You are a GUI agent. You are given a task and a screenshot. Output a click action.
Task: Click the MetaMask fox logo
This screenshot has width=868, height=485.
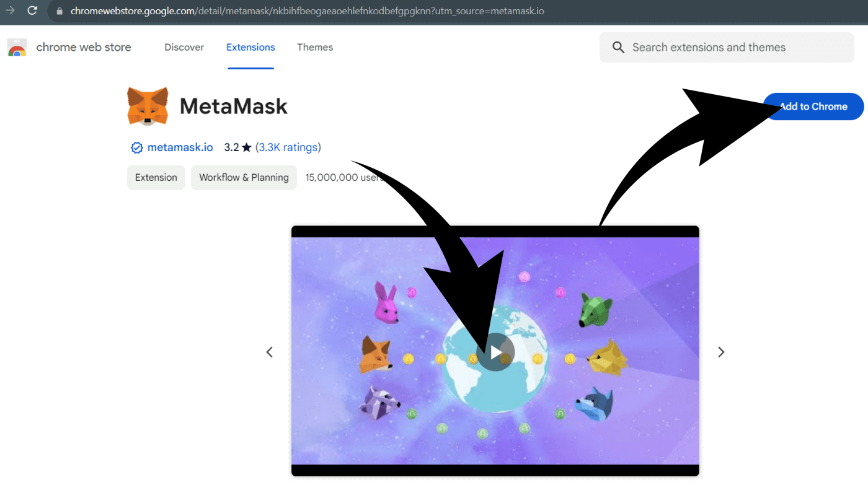click(x=148, y=107)
